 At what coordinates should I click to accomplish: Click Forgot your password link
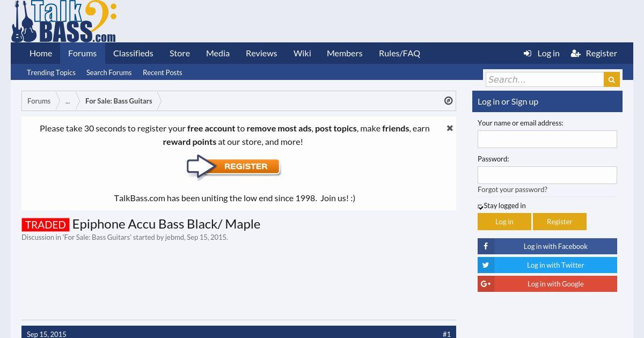[x=513, y=189]
